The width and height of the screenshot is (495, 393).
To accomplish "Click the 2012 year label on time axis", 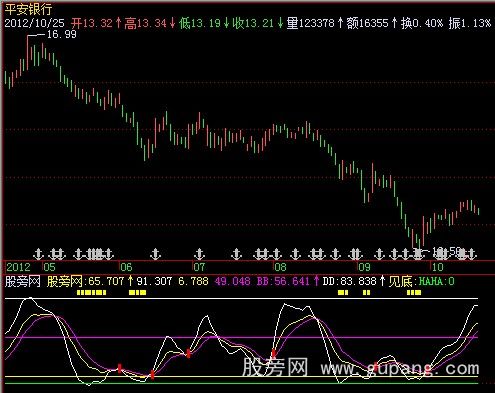I will point(19,267).
